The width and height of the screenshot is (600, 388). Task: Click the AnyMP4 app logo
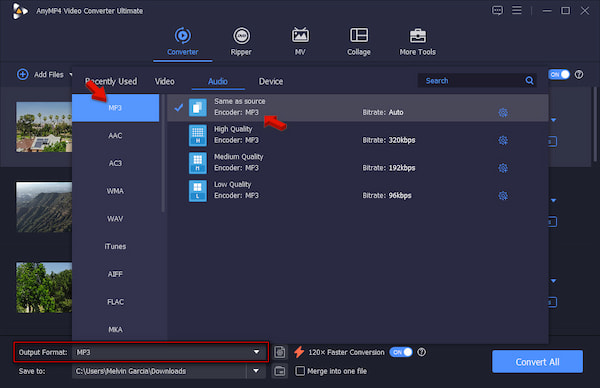coord(20,11)
